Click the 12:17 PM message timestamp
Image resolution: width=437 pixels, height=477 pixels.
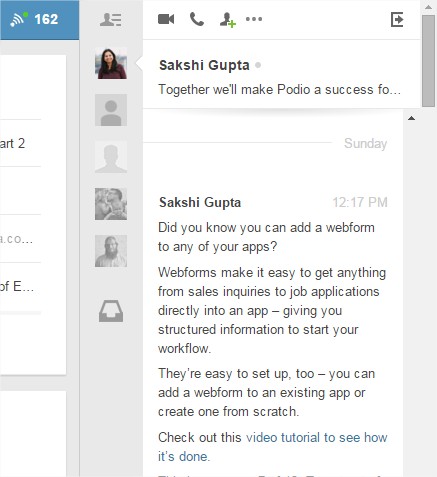360,202
